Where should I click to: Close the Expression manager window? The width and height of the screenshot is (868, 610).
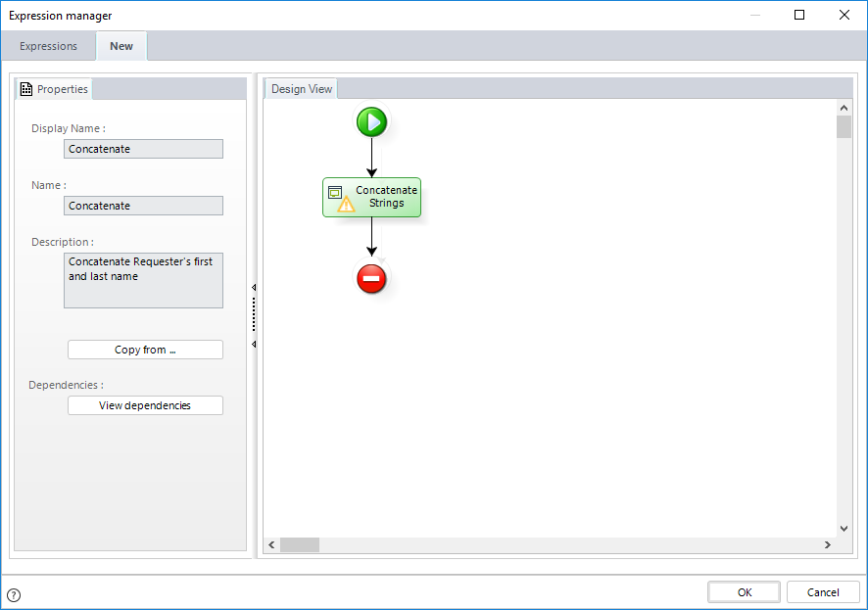click(844, 15)
